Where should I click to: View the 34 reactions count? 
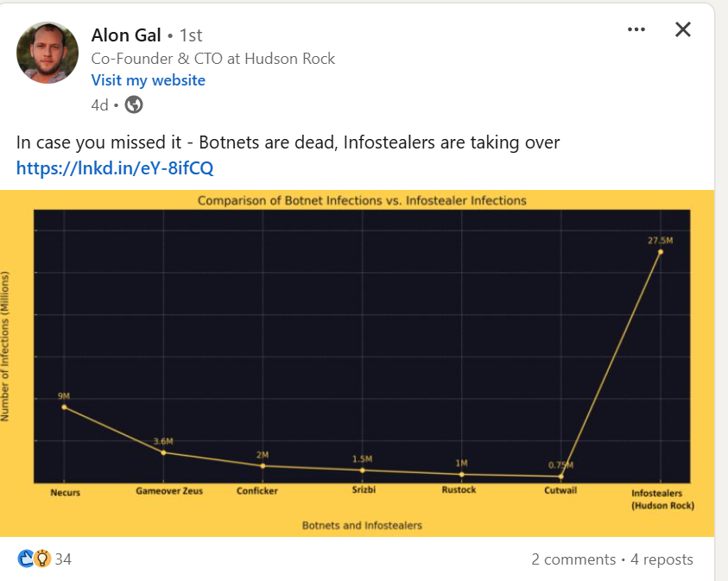63,559
